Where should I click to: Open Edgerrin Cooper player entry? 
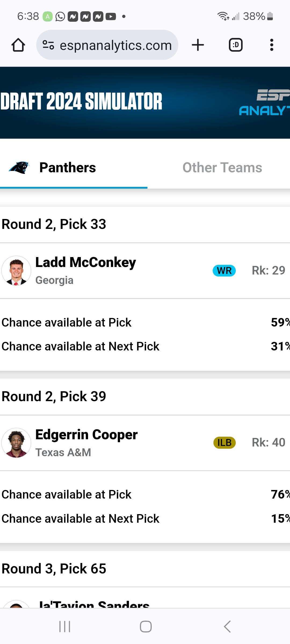(x=145, y=443)
